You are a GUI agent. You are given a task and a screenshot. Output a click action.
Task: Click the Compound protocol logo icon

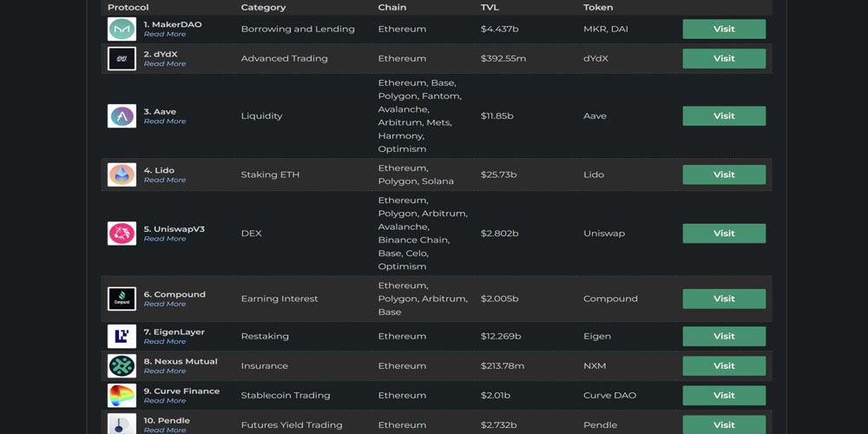pyautogui.click(x=122, y=299)
